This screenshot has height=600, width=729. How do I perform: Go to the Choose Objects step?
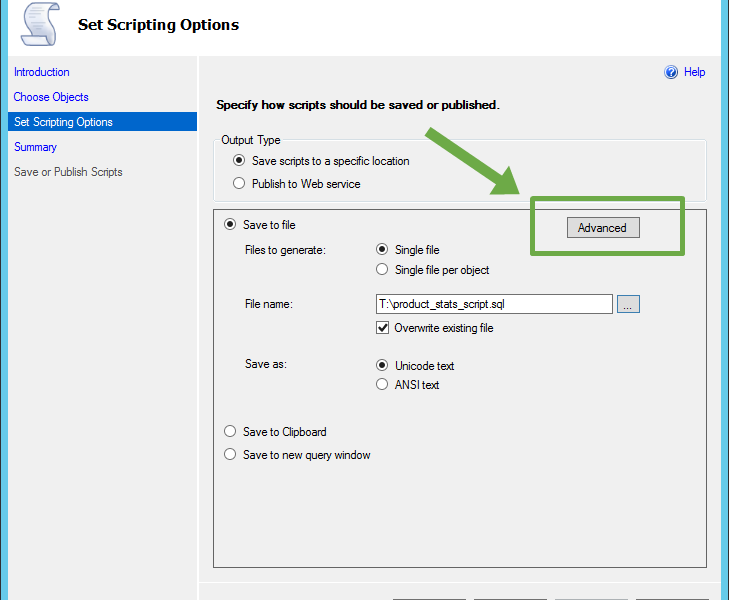click(51, 97)
